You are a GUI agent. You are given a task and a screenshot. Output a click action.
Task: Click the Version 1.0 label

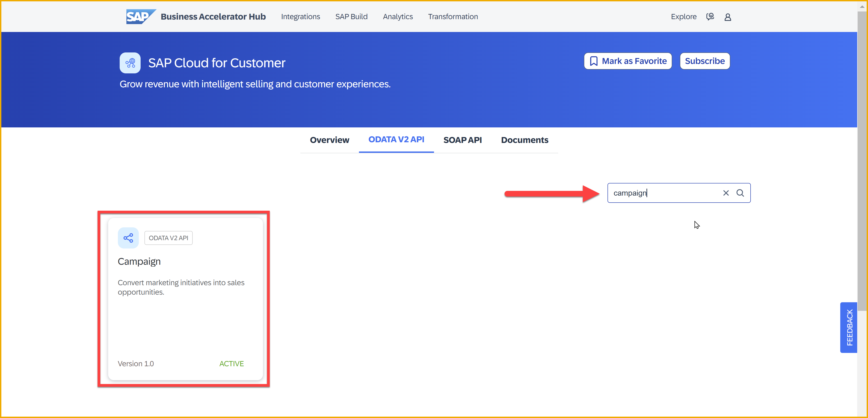pos(136,364)
